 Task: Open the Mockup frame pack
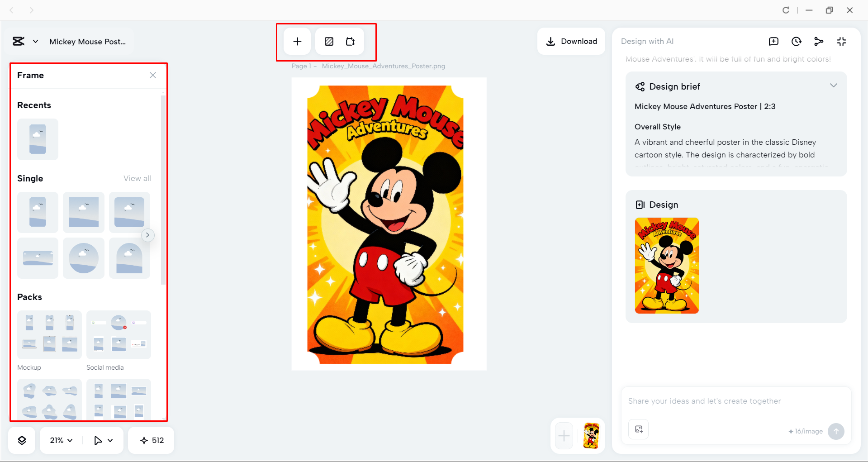click(x=49, y=335)
